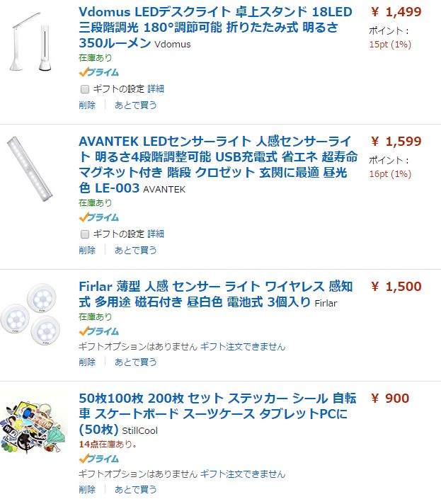Open StillCool sticker set product image
This screenshot has width=441, height=504.
(33, 430)
